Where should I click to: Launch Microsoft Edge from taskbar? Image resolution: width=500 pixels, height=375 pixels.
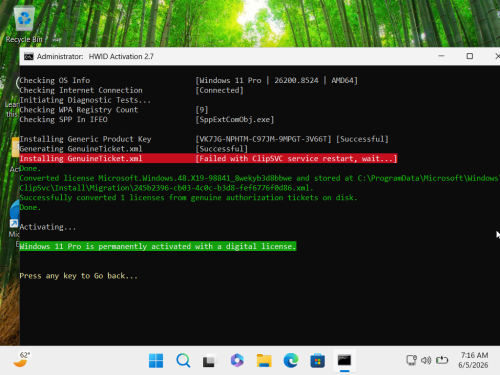(291, 361)
